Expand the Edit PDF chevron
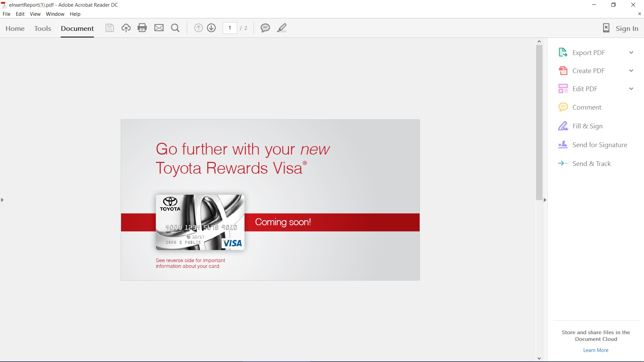 [x=631, y=89]
